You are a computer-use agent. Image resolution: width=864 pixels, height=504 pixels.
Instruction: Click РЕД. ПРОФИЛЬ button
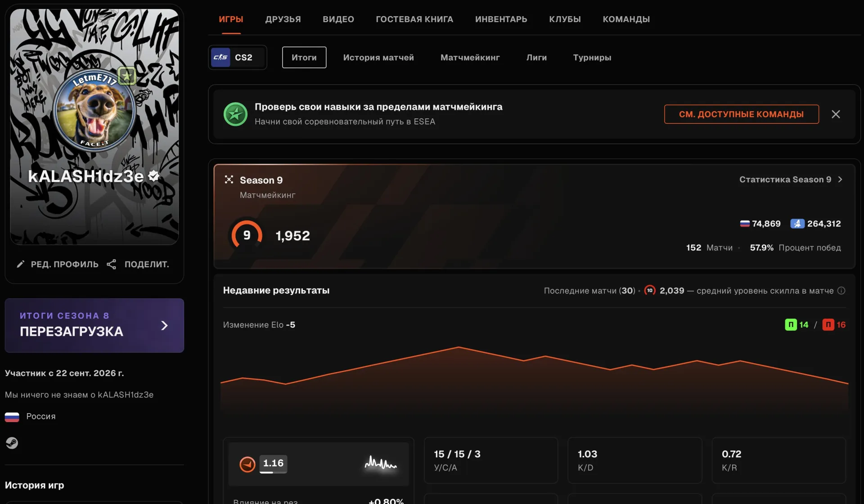coord(57,264)
